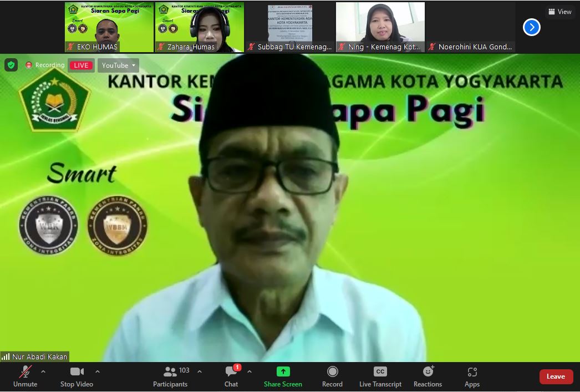The width and height of the screenshot is (580, 392).
Task: Open the Participants panel
Action: point(170,377)
